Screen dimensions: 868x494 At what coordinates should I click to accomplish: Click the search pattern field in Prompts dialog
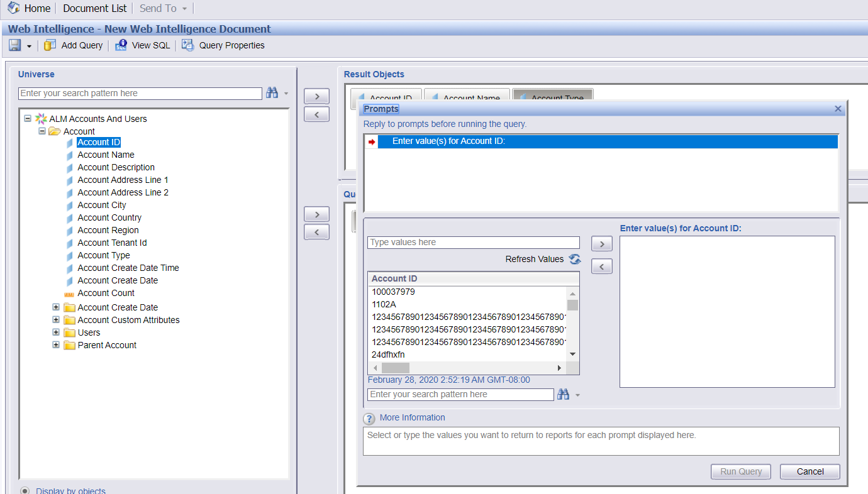tap(461, 395)
